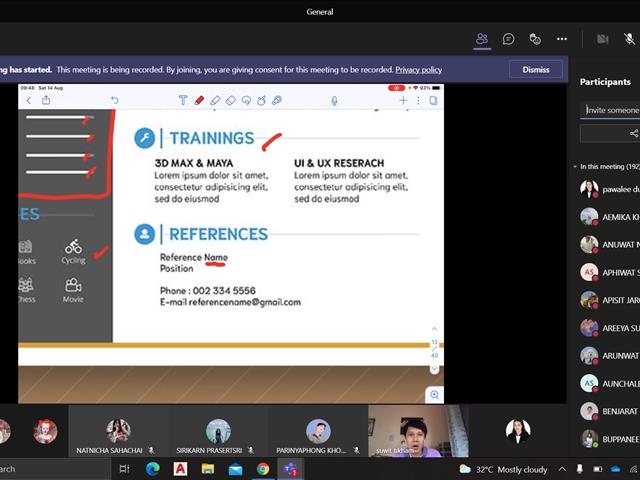Select participant pawalee in the list

(x=610, y=189)
